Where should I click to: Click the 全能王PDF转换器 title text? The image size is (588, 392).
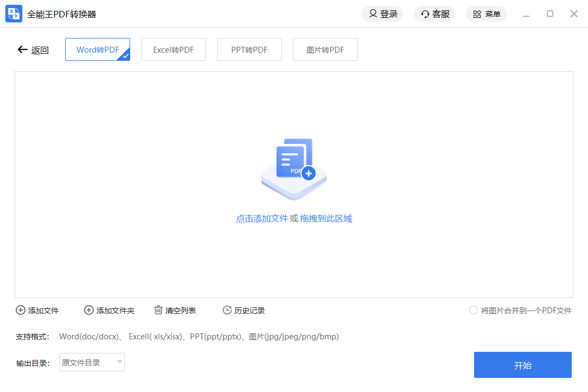pyautogui.click(x=61, y=14)
